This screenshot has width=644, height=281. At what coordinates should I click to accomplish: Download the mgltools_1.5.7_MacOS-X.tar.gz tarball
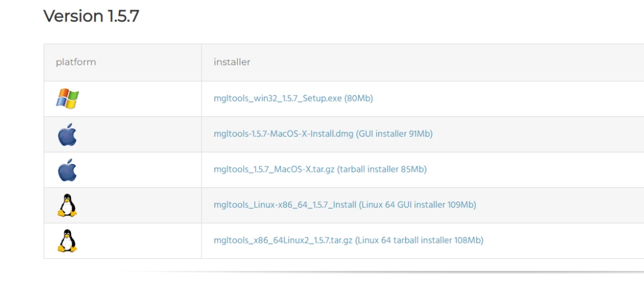click(274, 169)
